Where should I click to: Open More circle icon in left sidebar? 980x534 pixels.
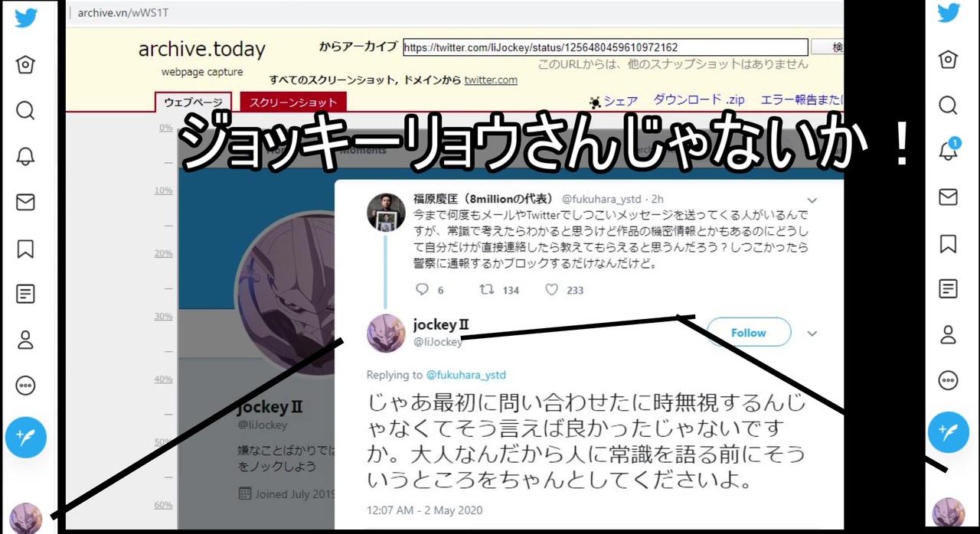click(25, 385)
